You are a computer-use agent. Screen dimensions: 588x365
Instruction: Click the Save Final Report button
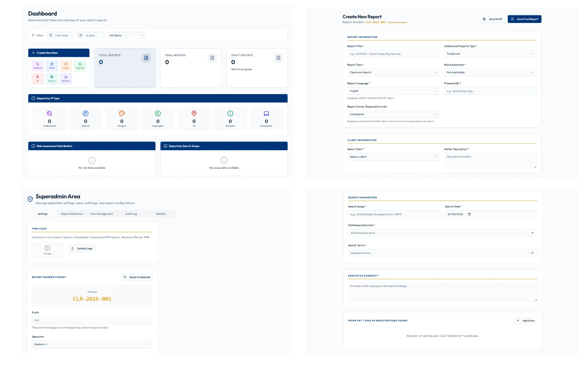coord(524,19)
